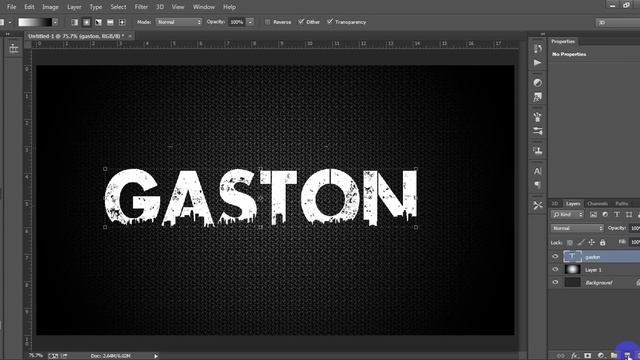Open the layer blend mode Normal dropdown

pyautogui.click(x=577, y=228)
